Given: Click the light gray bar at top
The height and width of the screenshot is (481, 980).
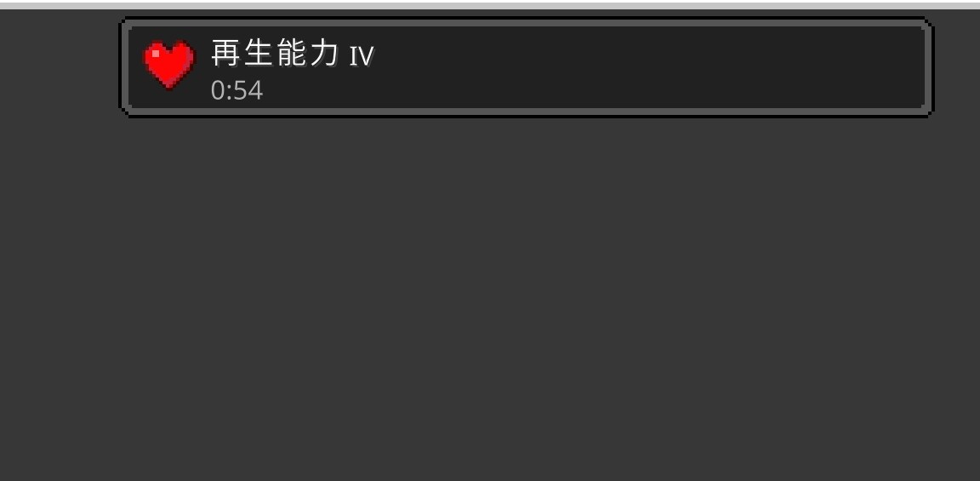Looking at the screenshot, I should (x=490, y=6).
